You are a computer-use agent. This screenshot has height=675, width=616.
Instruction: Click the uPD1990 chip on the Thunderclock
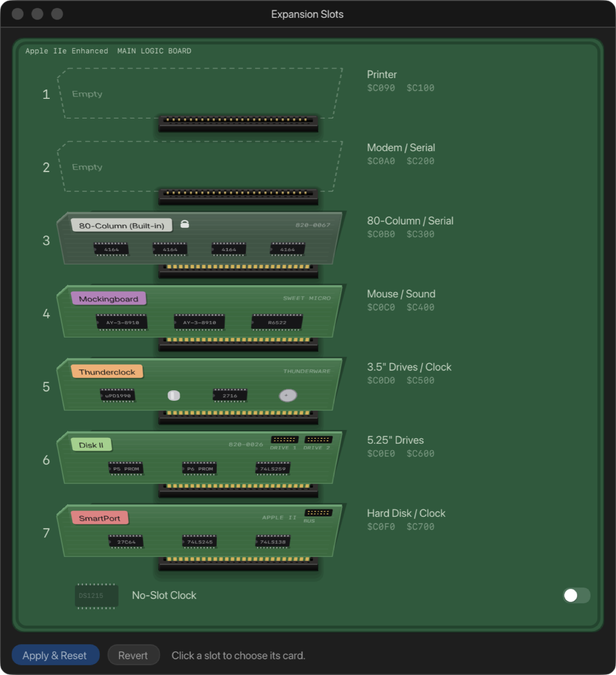(118, 396)
